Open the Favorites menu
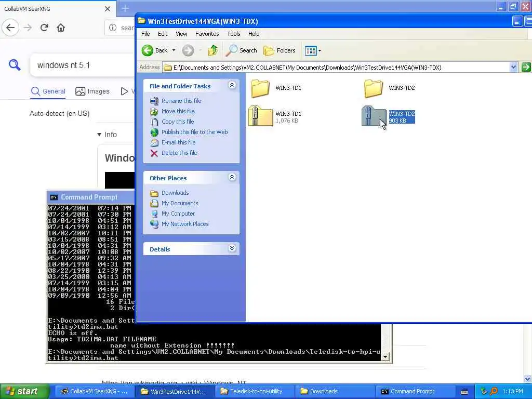 [x=207, y=34]
